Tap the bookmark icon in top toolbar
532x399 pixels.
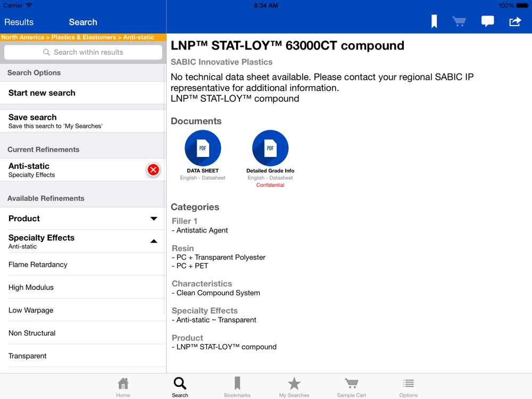pyautogui.click(x=434, y=22)
